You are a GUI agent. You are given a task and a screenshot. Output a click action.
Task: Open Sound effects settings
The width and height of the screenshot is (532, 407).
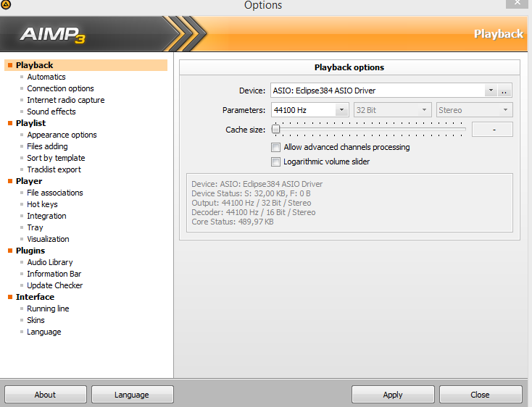pyautogui.click(x=51, y=112)
